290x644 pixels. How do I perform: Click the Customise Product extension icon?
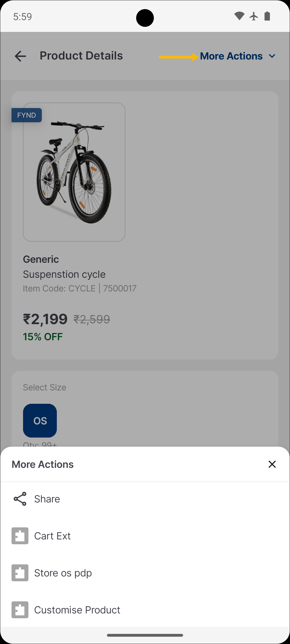pyautogui.click(x=20, y=610)
